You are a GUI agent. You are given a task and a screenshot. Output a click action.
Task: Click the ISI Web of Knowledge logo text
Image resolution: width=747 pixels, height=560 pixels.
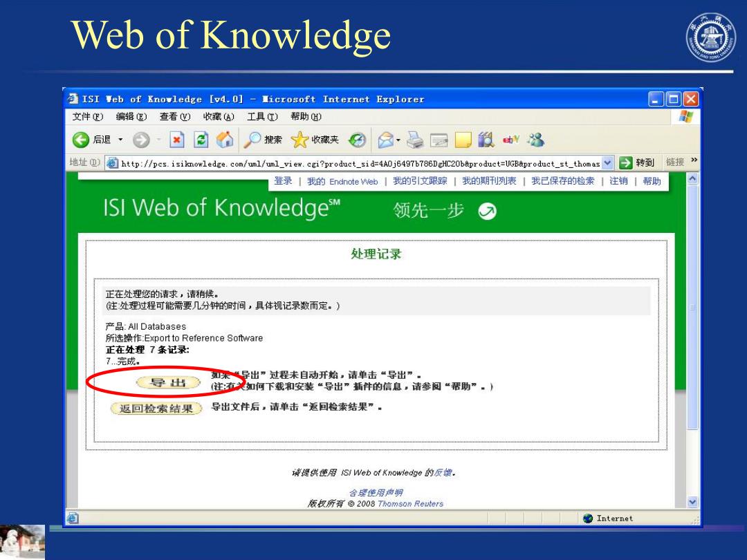(222, 208)
